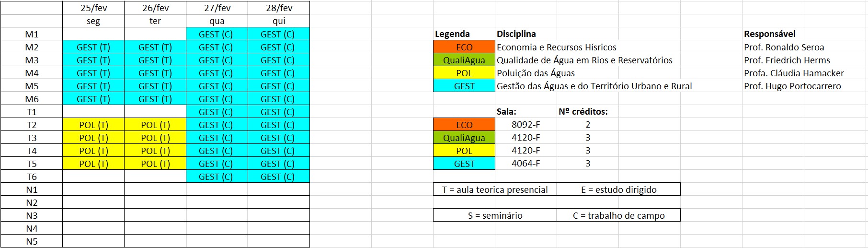Click GEST (C) cell at M1 Wednesday
This screenshot has height=248, width=868.
217,34
